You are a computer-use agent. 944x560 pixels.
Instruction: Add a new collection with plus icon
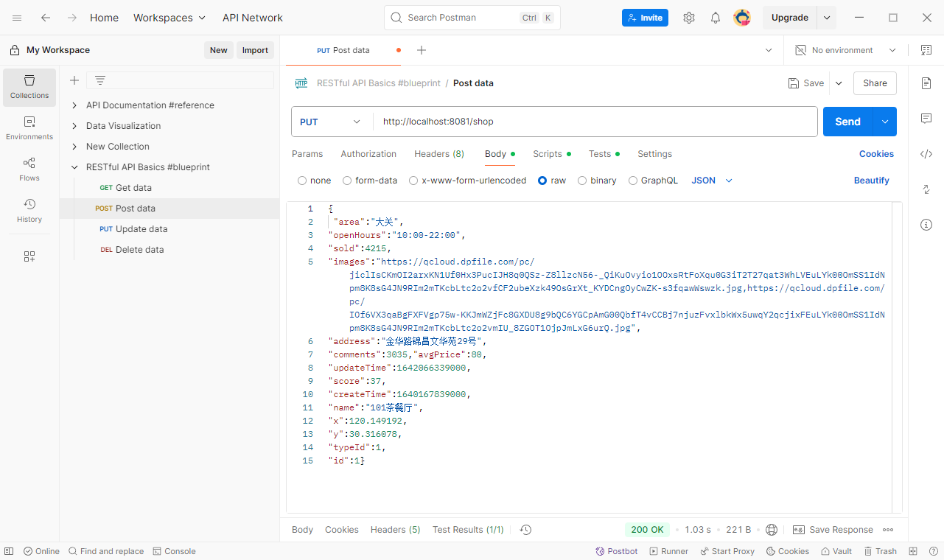(74, 80)
